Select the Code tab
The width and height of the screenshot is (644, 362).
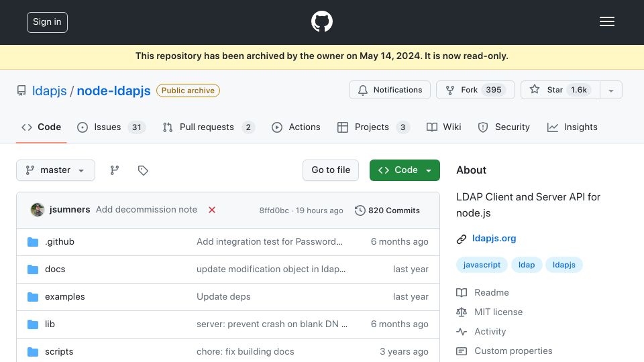[41, 127]
